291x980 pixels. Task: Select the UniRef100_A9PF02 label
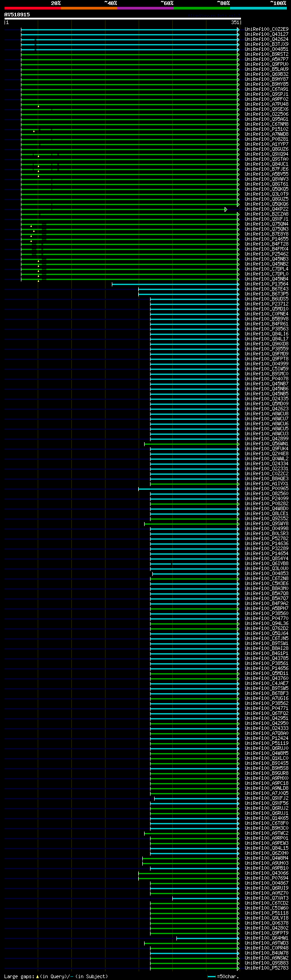(x=266, y=99)
